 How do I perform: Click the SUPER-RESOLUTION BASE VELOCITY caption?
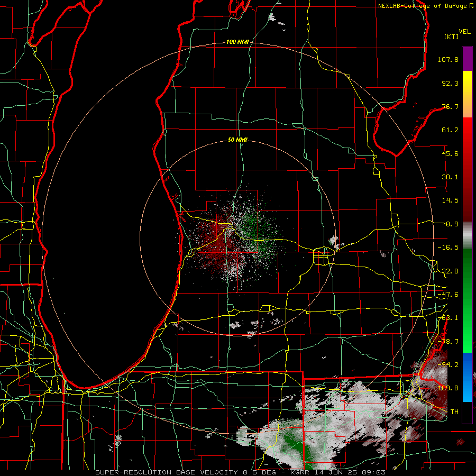click(167, 472)
